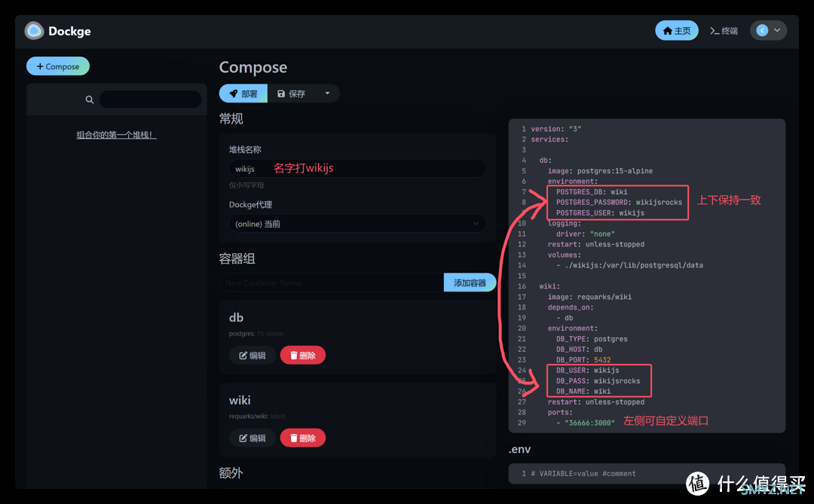Image resolution: width=814 pixels, height=504 pixels.
Task: Click the wiki container heading
Action: (240, 400)
